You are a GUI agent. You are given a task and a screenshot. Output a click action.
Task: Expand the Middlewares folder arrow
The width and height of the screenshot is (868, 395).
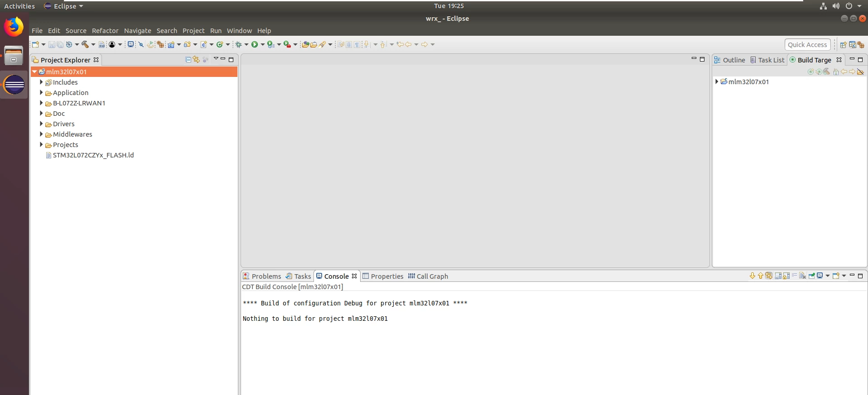(41, 134)
